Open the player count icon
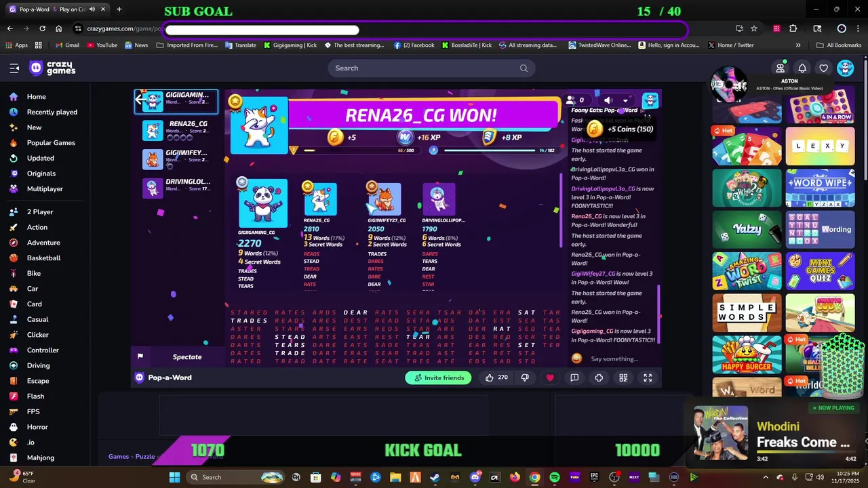The image size is (868, 488). pos(575,100)
